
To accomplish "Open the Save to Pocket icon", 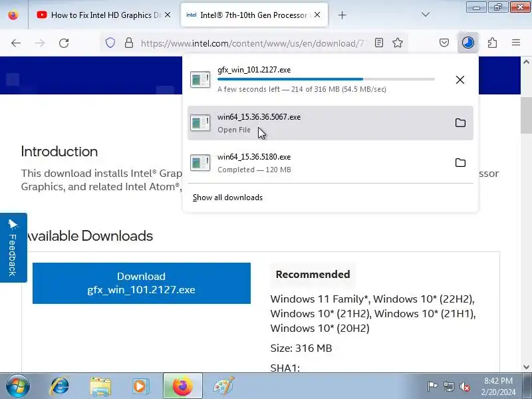I will click(444, 43).
